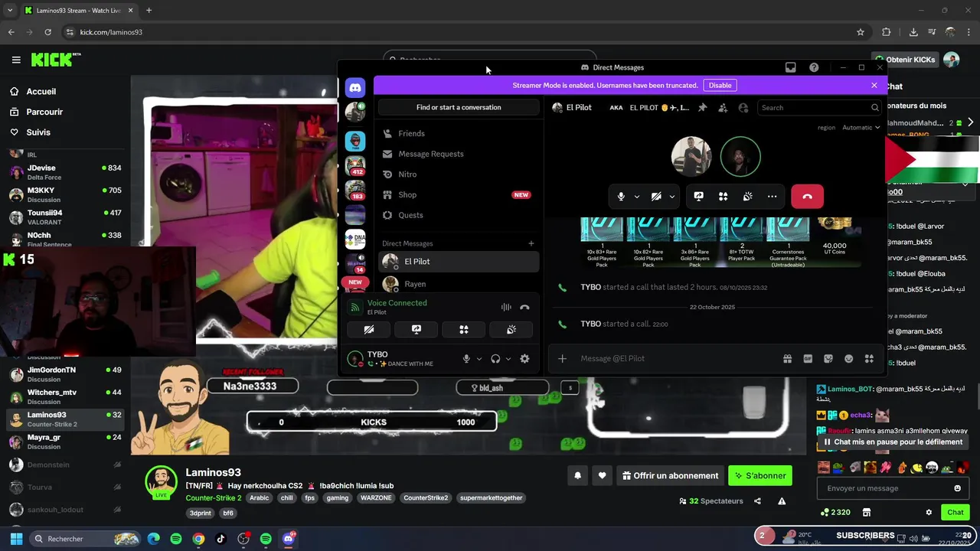Disconnect from voice in Voice Connected panel
Screen dimensions: 980x551
click(x=524, y=307)
